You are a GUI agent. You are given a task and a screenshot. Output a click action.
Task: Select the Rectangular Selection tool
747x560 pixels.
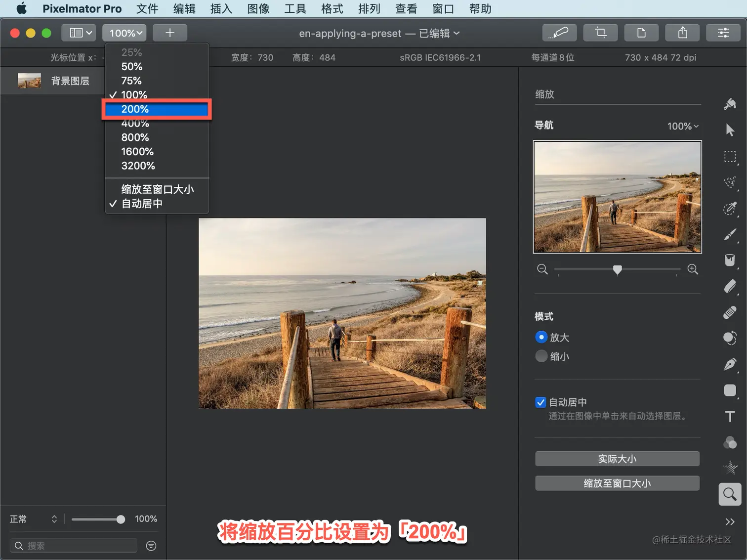pyautogui.click(x=730, y=157)
